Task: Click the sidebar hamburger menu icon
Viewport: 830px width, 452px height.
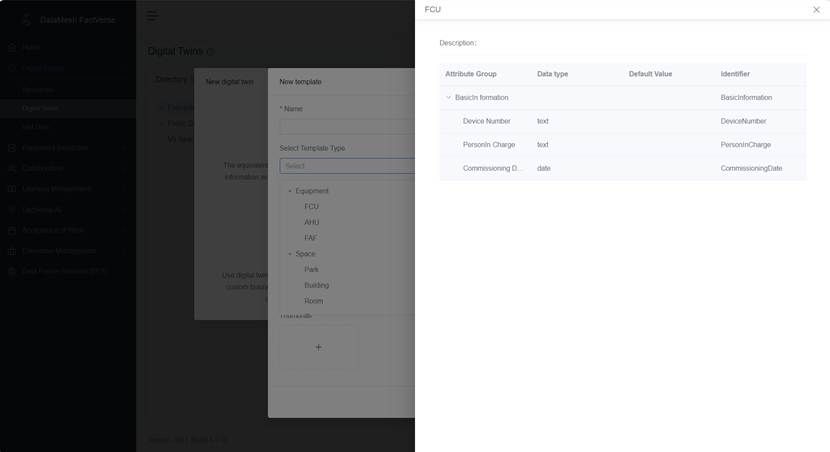Action: (x=152, y=16)
